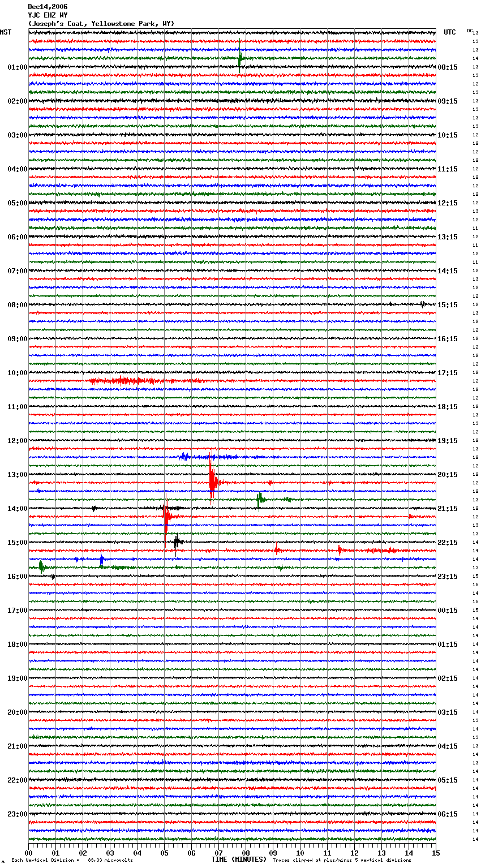Click the 22:15 UTC time label

448,543
